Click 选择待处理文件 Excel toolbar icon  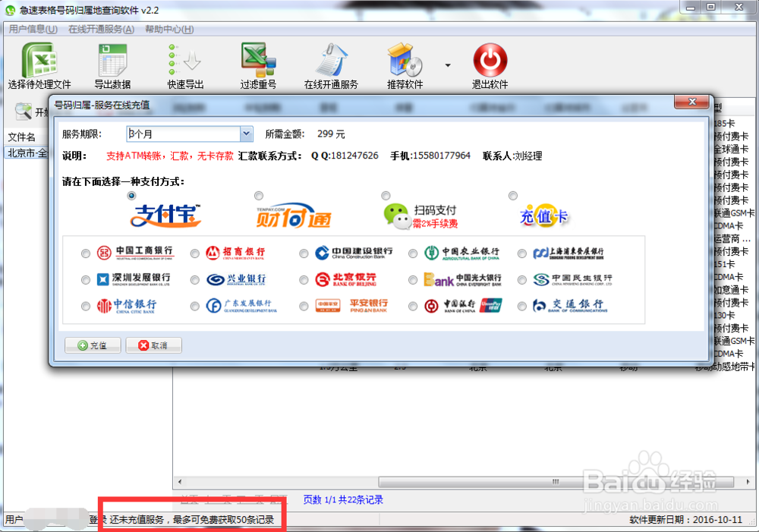39,59
